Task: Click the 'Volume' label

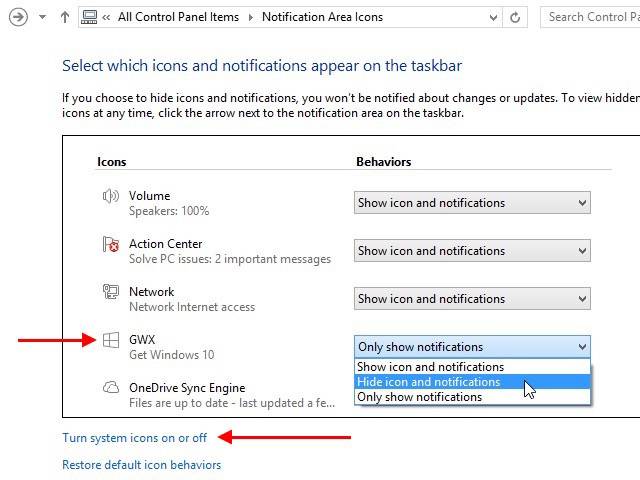Action: 149,196
